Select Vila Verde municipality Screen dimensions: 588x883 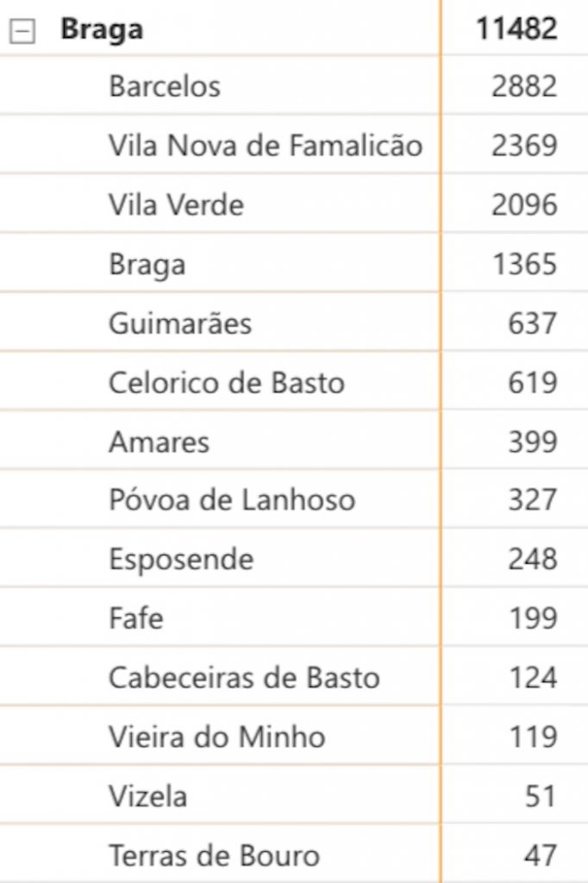point(176,205)
